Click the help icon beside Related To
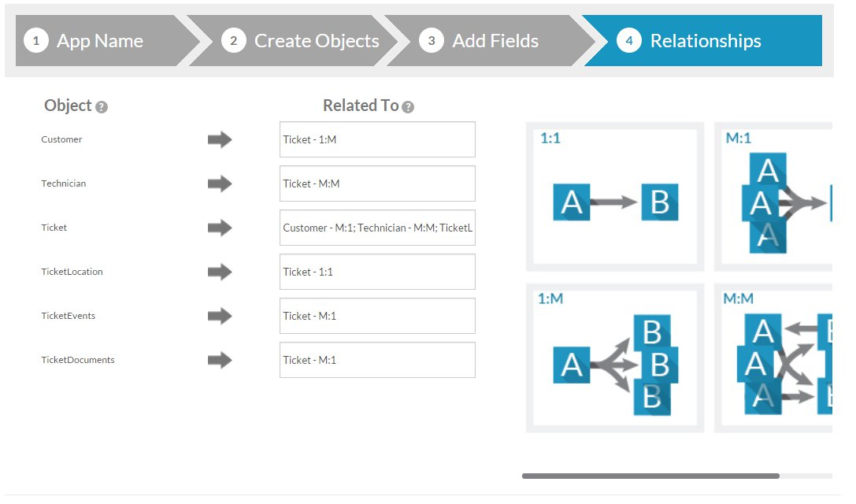This screenshot has height=504, width=856. (408, 107)
